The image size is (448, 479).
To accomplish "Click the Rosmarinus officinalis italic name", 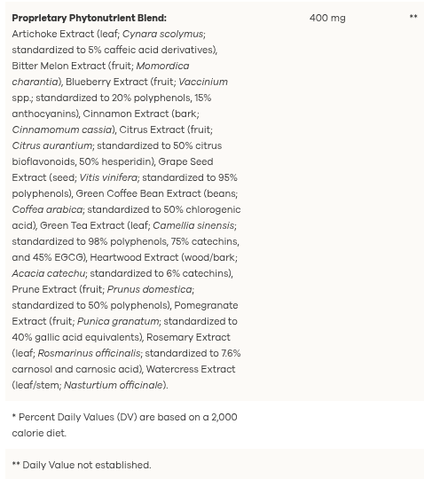I will tap(89, 353).
